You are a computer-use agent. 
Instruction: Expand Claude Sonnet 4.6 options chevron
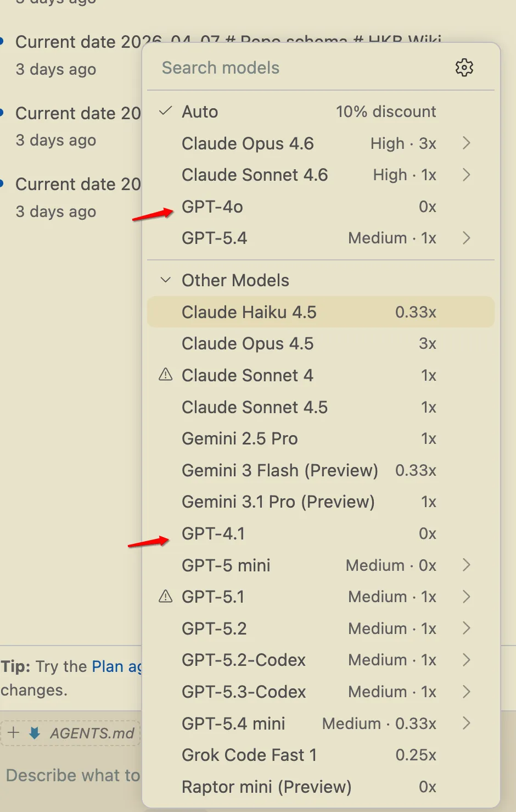(466, 175)
